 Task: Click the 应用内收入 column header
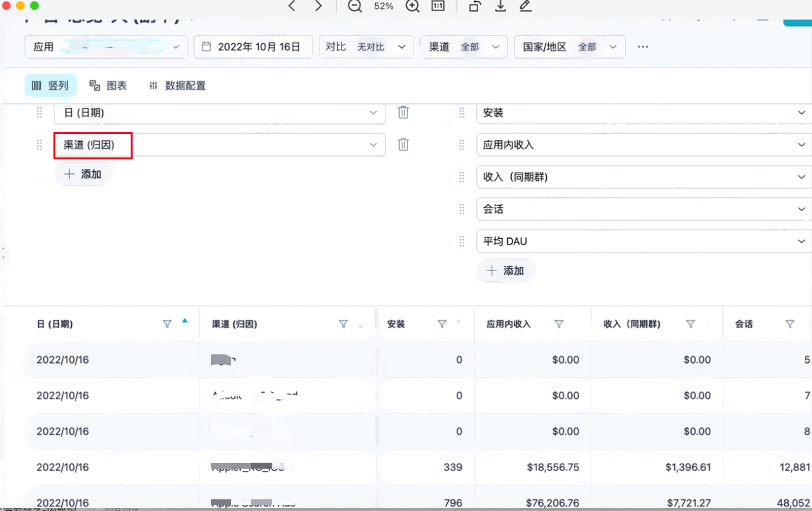click(509, 324)
